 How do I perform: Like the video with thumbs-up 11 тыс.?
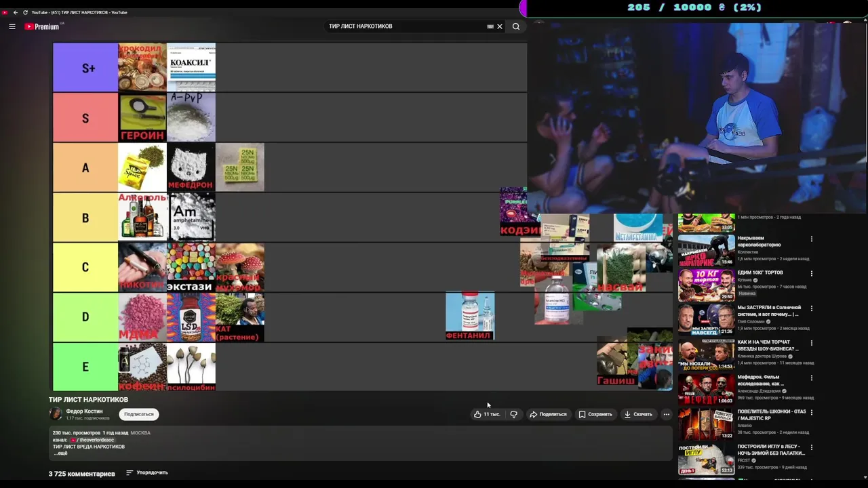click(487, 414)
